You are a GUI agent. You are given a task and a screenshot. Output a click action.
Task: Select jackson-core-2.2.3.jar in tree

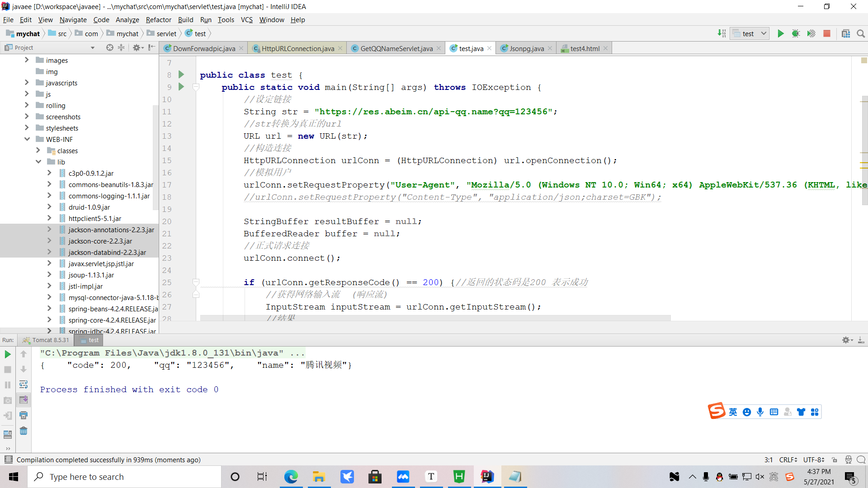point(100,241)
